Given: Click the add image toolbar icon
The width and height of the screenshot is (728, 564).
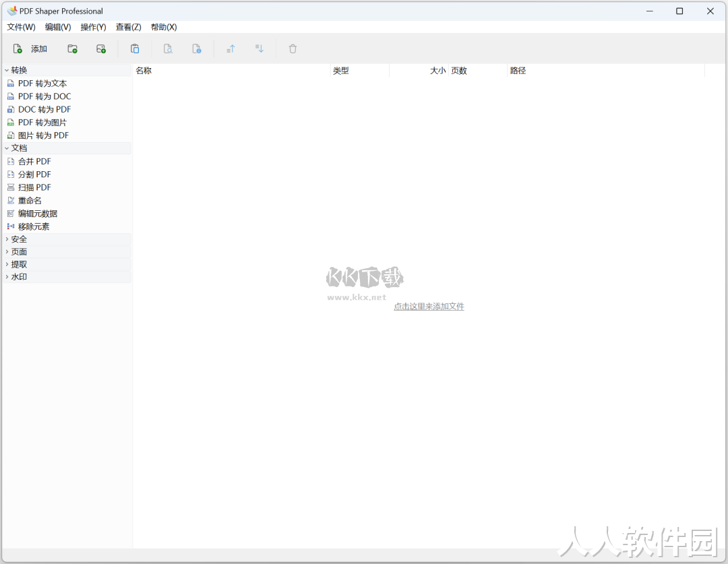Looking at the screenshot, I should click(x=100, y=49).
